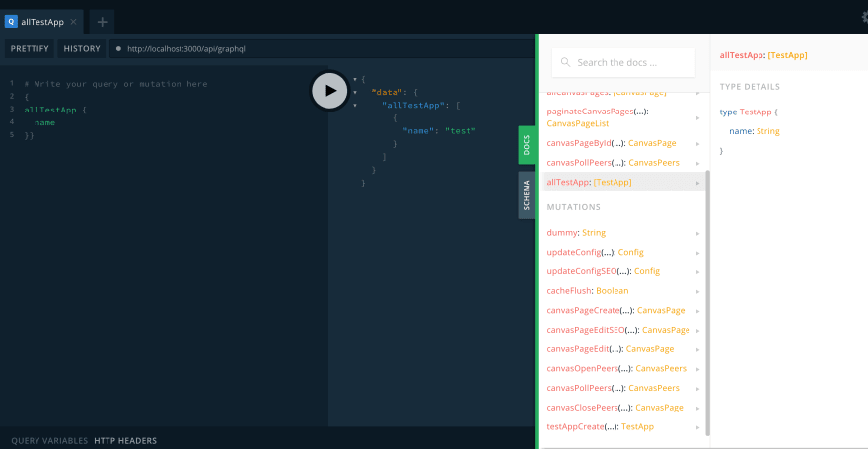Click the search magnifier icon in docs

565,62
